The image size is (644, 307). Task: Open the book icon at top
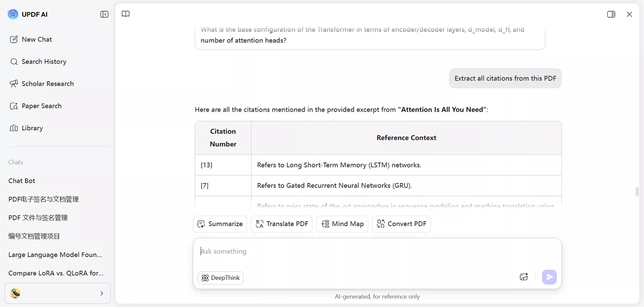[x=126, y=14]
